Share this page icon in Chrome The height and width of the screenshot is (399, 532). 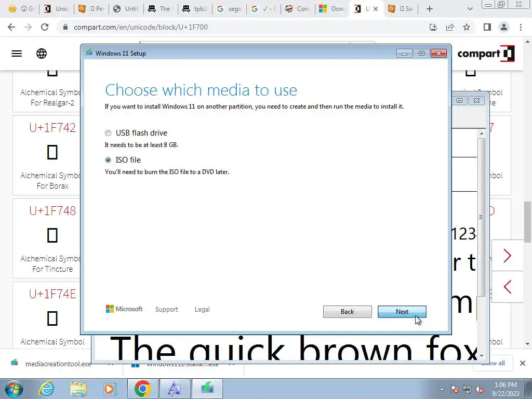pos(450,27)
